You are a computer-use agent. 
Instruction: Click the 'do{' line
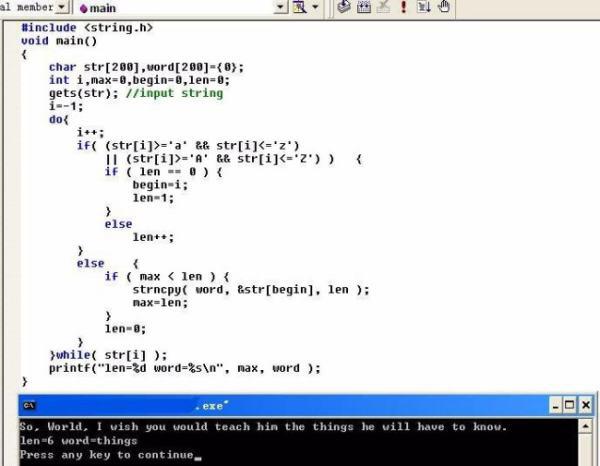[59, 119]
